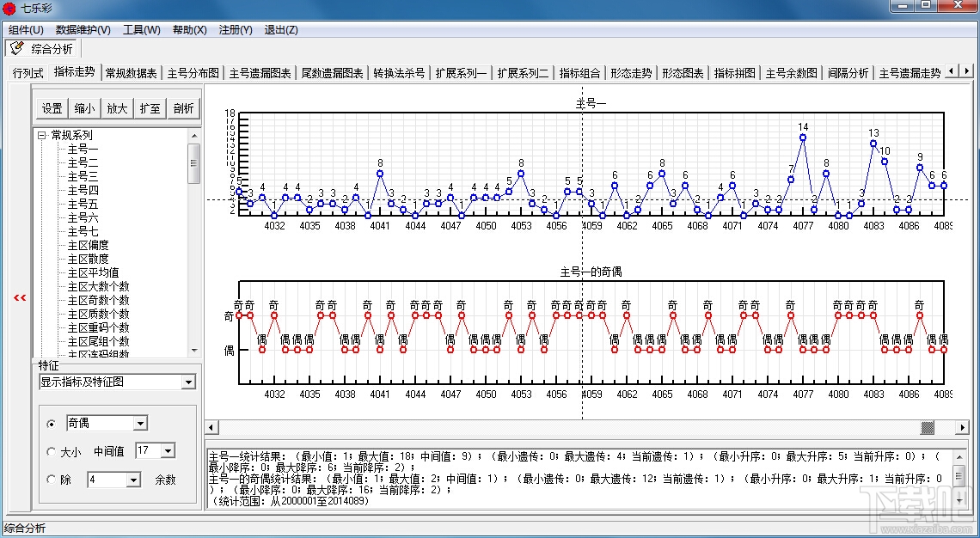980x538 pixels.
Task: Select 主号四 in the tree
Action: (x=83, y=190)
